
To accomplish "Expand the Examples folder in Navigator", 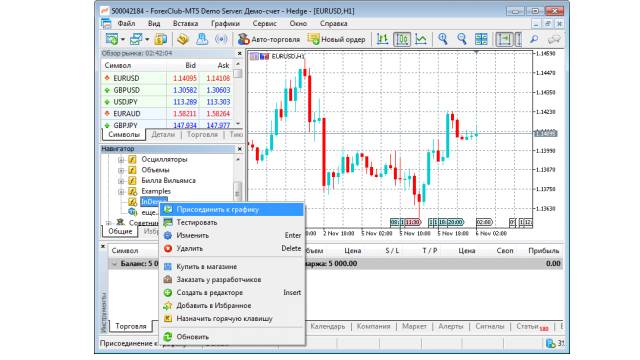I will coord(121,191).
